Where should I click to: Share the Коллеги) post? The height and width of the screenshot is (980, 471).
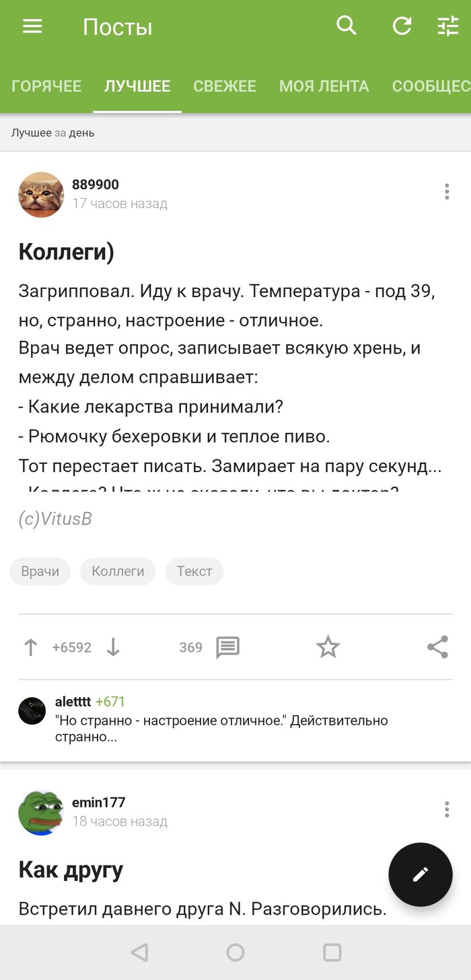point(437,647)
